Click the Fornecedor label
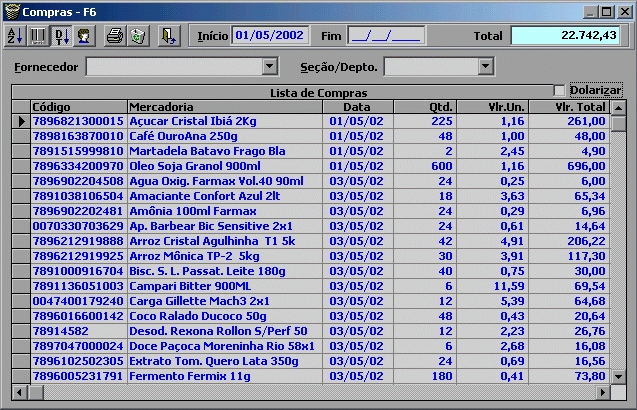Viewport: 637px width, 410px height. [x=46, y=67]
